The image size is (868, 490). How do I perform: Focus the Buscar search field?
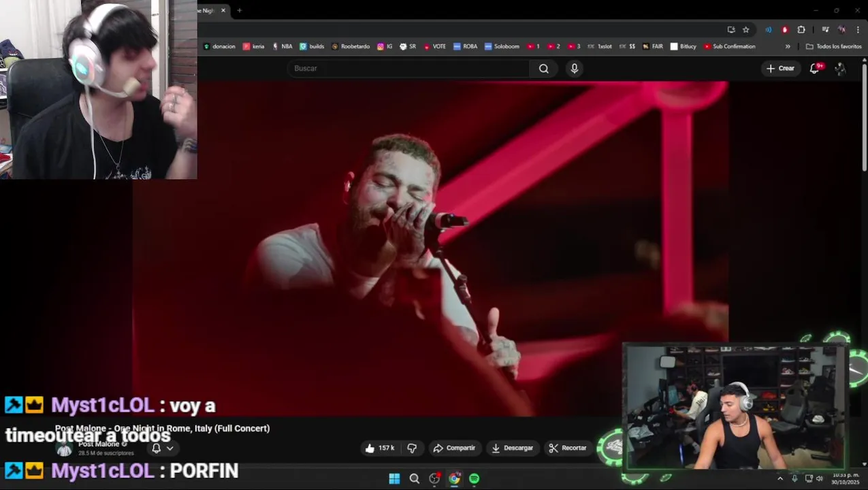tap(408, 68)
